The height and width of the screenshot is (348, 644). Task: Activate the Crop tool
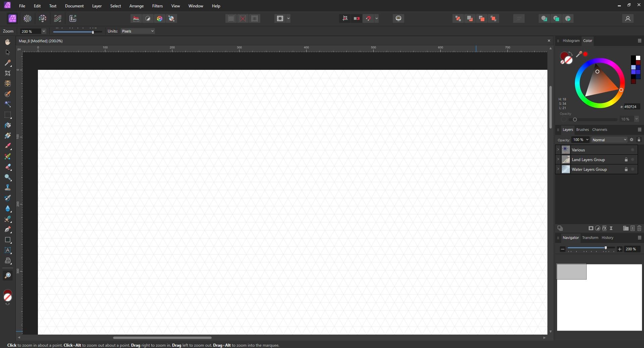pyautogui.click(x=8, y=73)
